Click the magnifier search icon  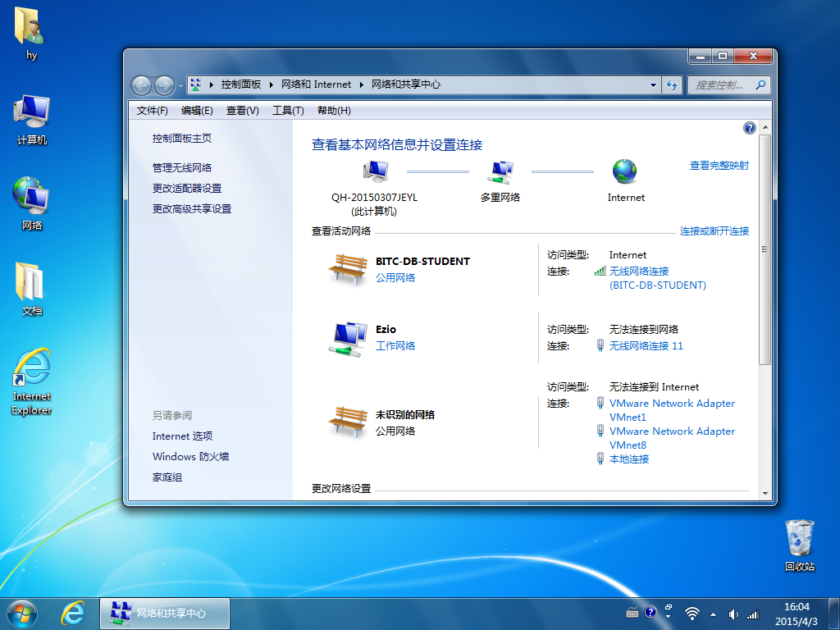760,84
